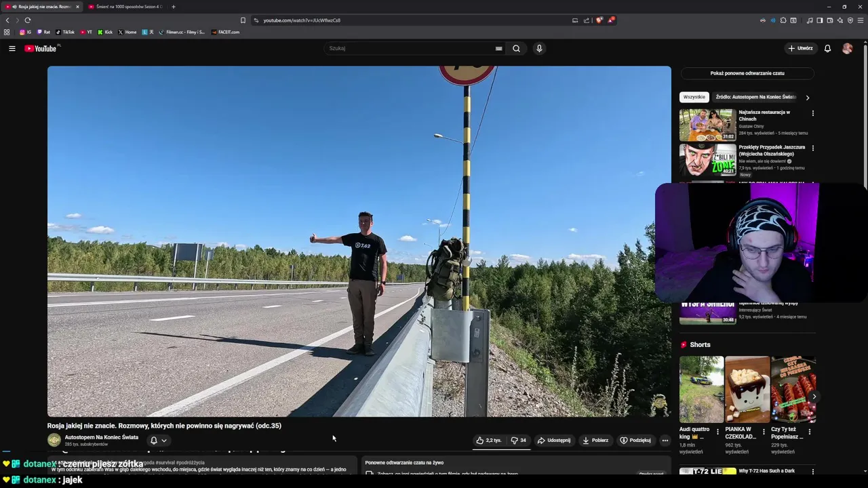The height and width of the screenshot is (488, 868).
Task: Reload the current page
Action: [x=27, y=20]
